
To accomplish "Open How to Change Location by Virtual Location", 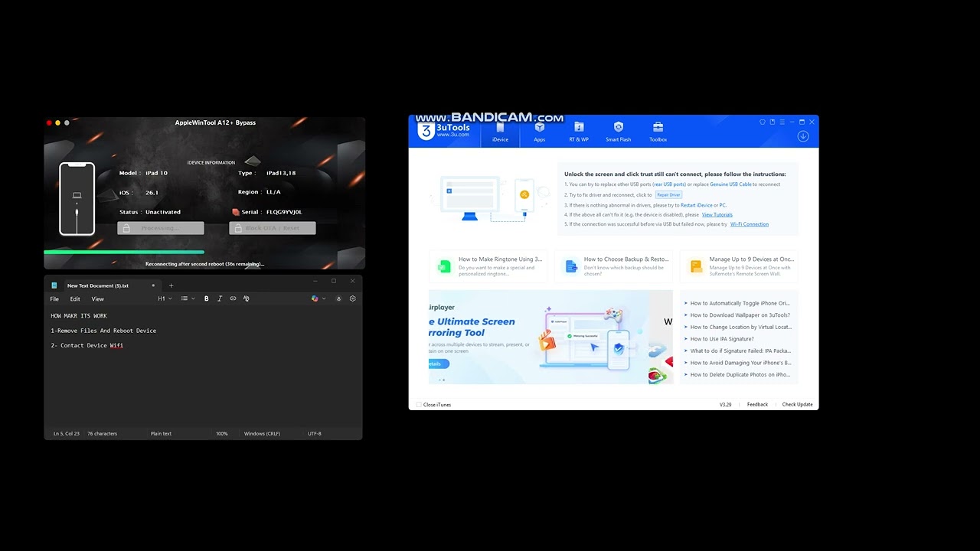I will point(740,327).
